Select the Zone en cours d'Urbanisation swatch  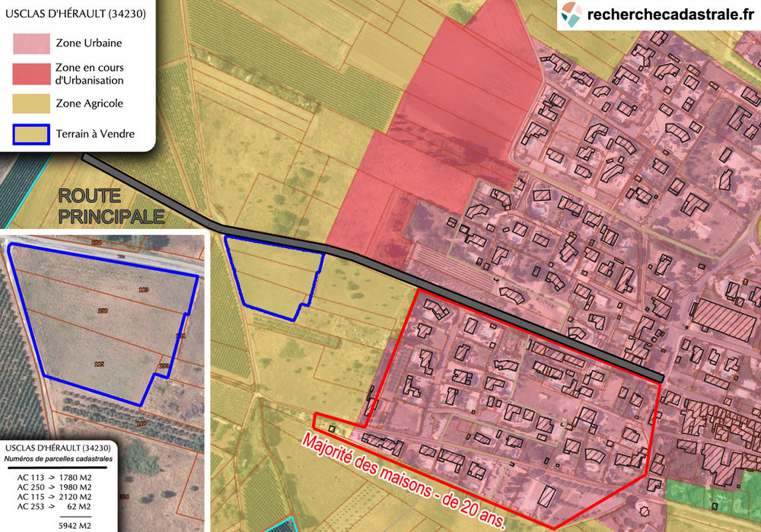point(31,74)
